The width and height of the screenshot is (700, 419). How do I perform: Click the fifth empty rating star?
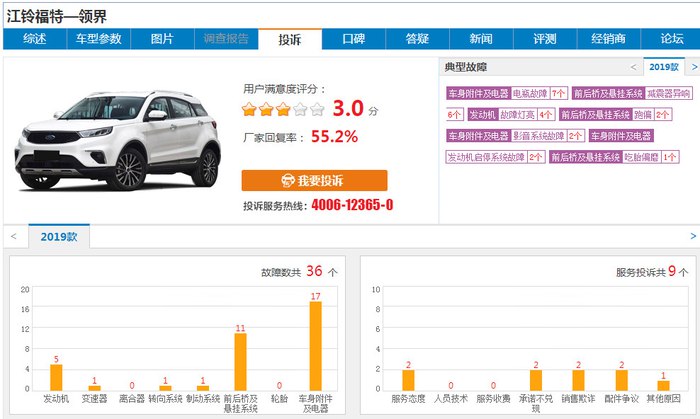coord(317,109)
